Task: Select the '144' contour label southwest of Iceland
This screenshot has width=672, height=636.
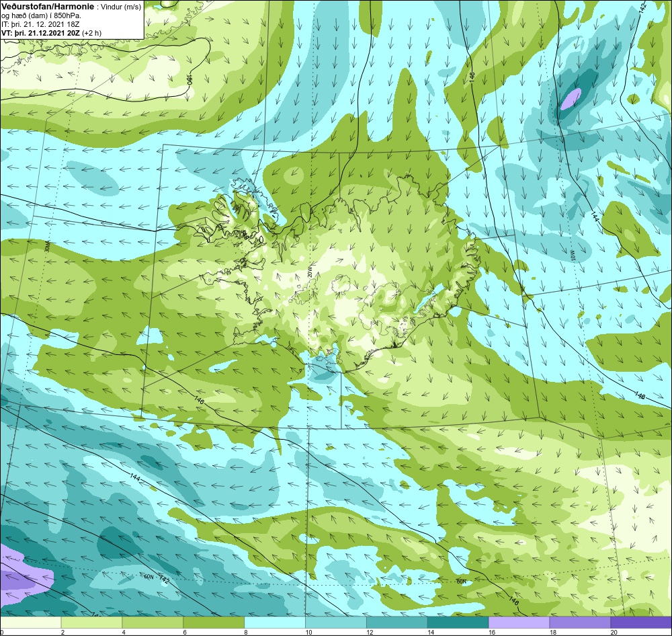Action: click(x=135, y=476)
